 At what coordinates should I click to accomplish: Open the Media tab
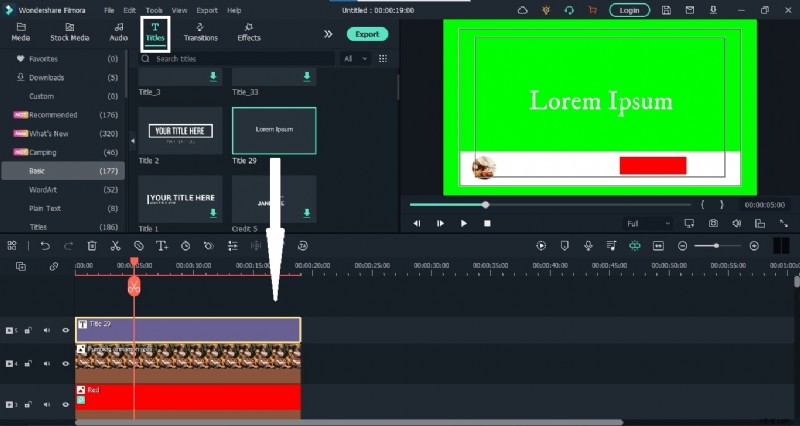[x=21, y=32]
